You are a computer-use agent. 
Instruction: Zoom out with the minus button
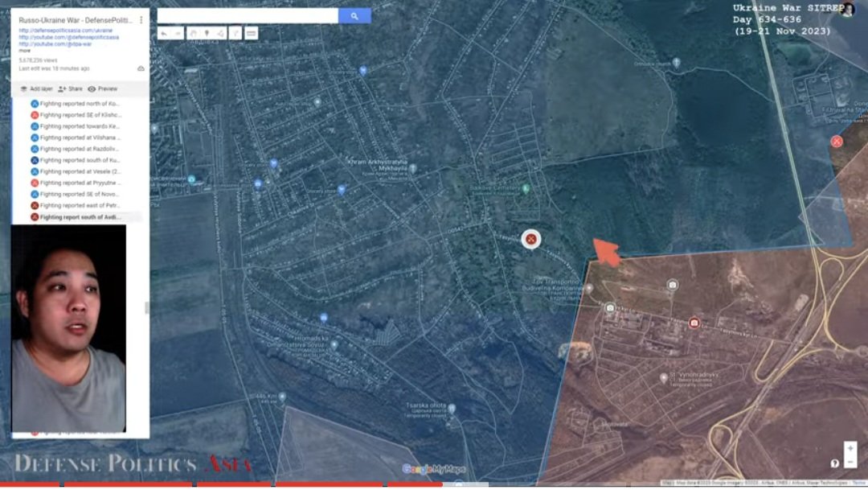(850, 462)
